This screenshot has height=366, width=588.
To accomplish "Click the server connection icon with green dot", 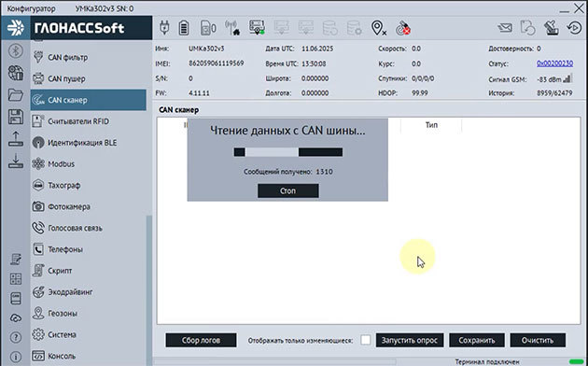I will coord(257,28).
